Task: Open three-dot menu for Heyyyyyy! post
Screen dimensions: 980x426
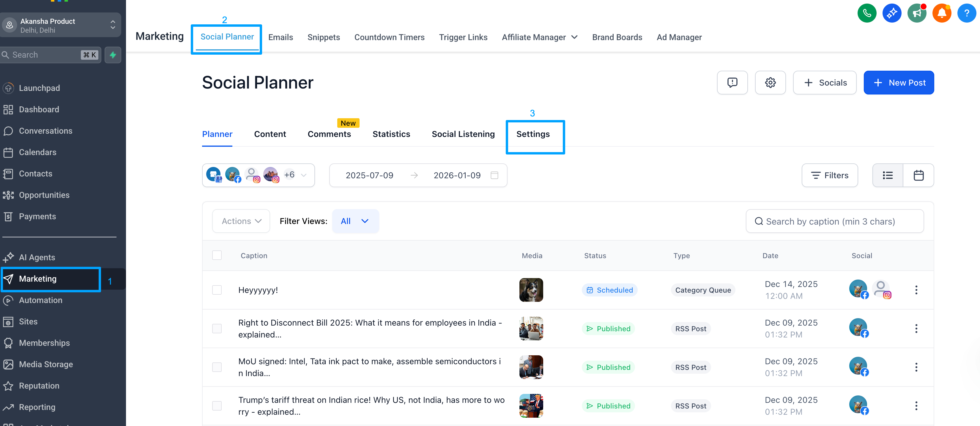Action: coord(916,290)
